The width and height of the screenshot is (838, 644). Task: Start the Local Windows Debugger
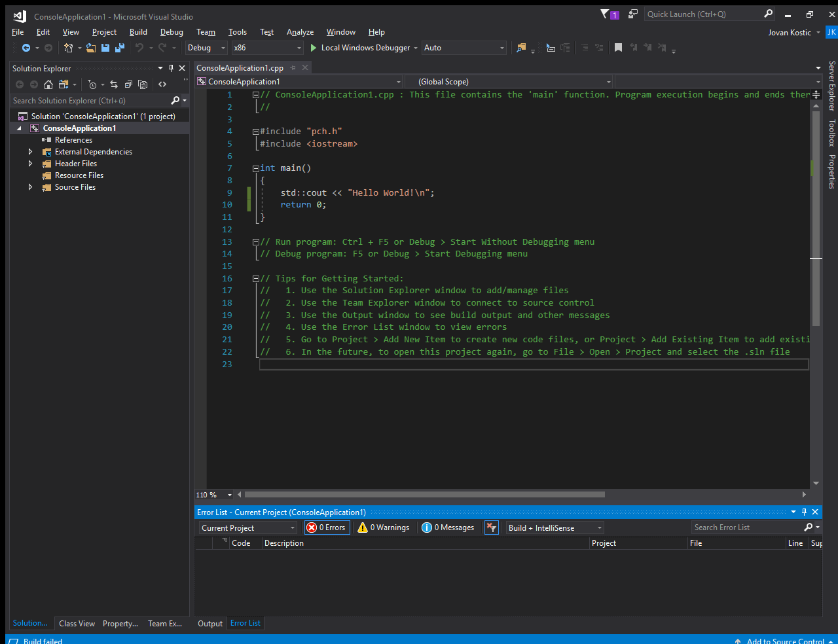coord(361,48)
